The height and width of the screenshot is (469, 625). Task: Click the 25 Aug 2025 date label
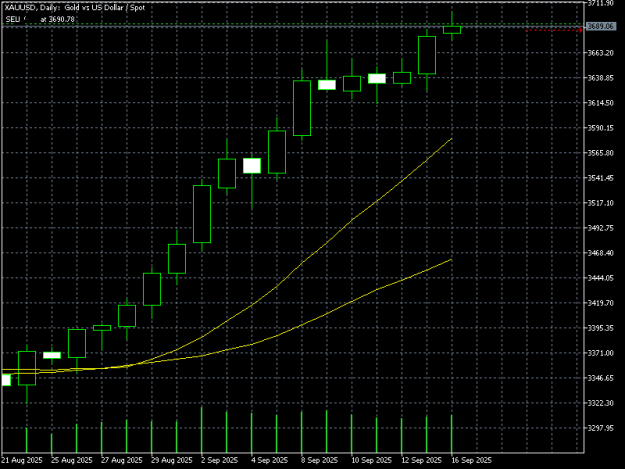coord(72,460)
